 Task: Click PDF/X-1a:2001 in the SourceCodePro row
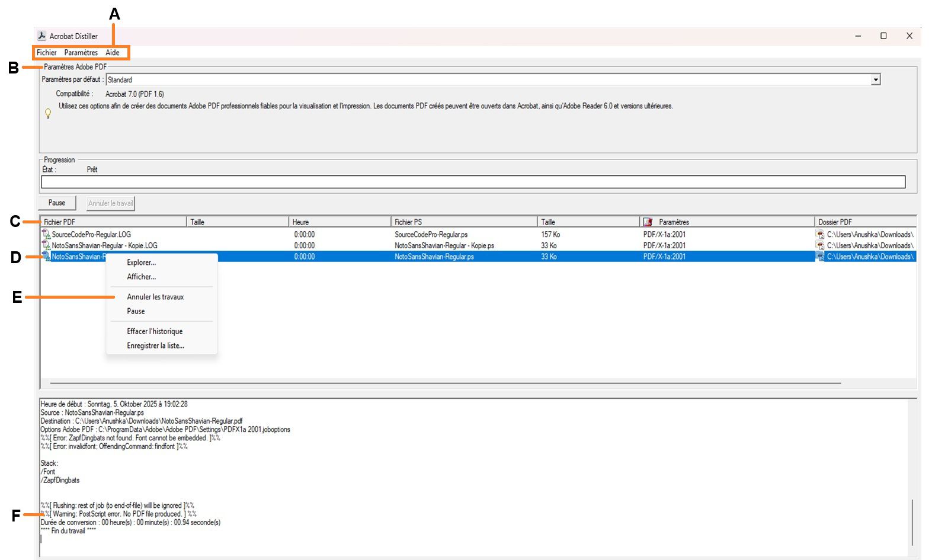[664, 235]
